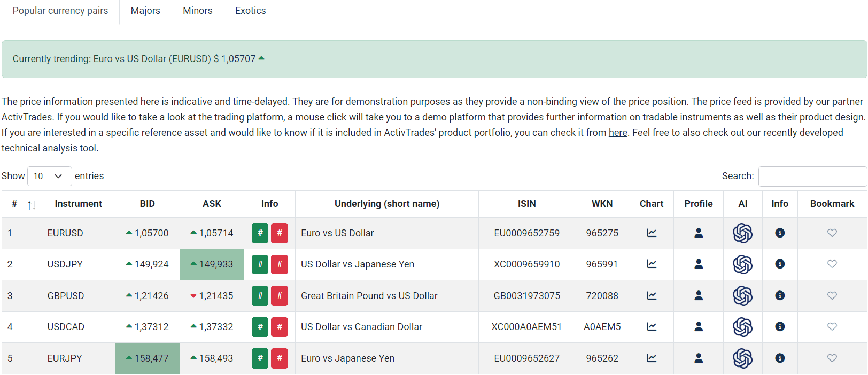The image size is (868, 375).
Task: Open the chart icon for USDJPY
Action: 652,264
